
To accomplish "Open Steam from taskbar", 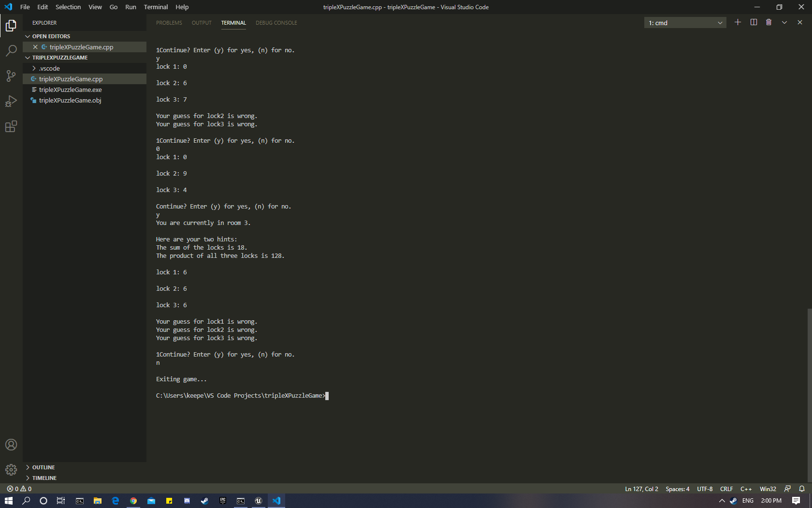I will click(x=205, y=501).
